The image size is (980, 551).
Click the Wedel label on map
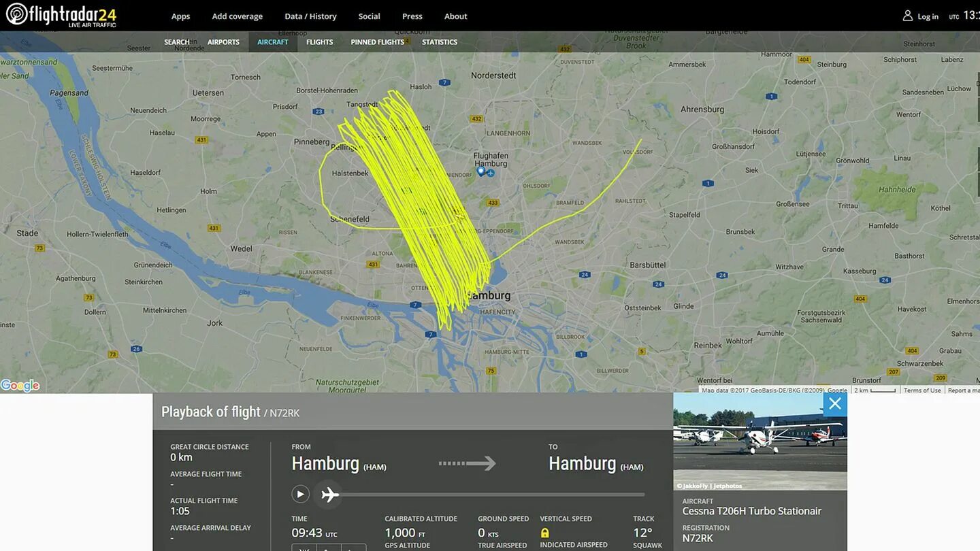(241, 248)
